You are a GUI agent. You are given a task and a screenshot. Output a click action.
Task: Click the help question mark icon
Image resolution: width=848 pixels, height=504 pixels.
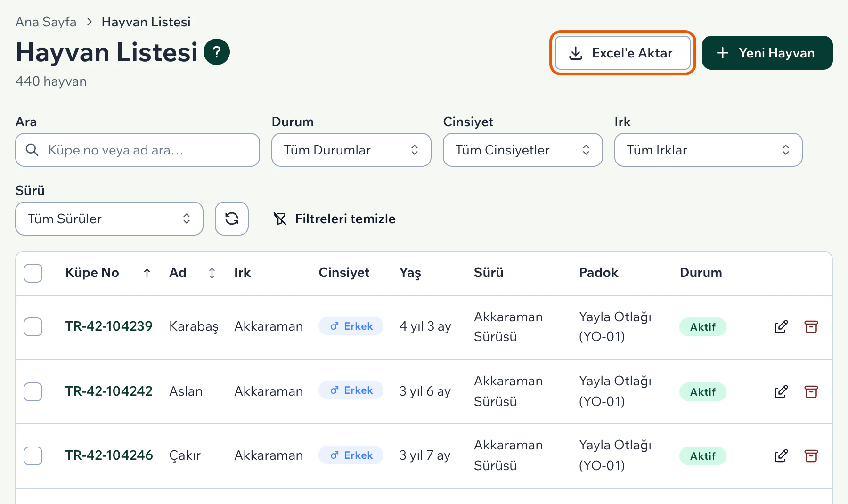coord(217,52)
